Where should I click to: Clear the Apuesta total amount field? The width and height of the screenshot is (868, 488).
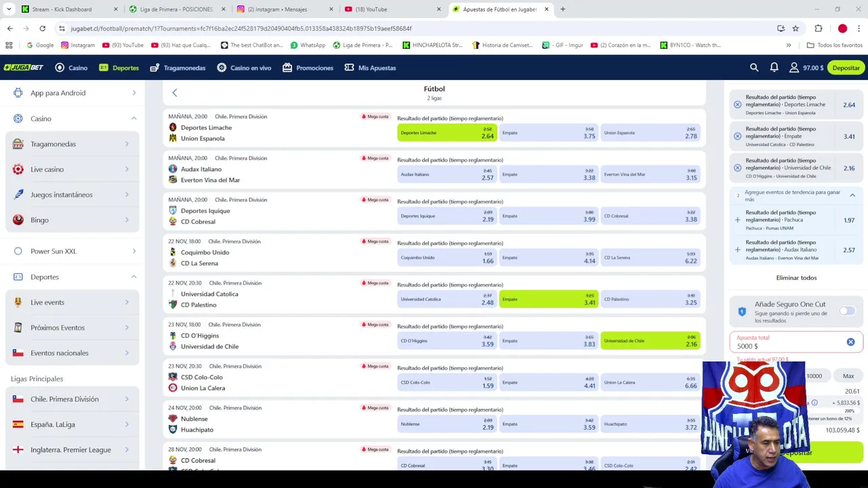[850, 342]
